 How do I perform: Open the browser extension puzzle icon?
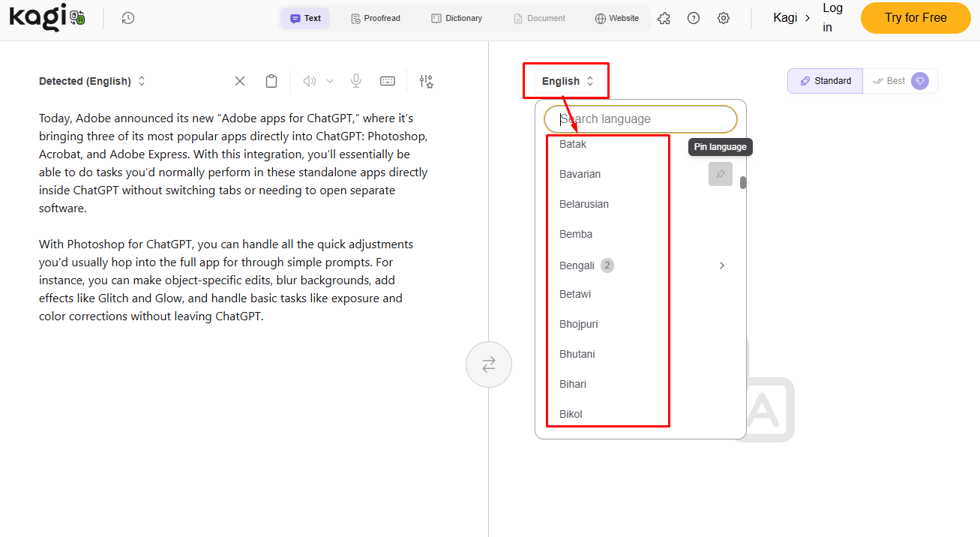pos(664,17)
